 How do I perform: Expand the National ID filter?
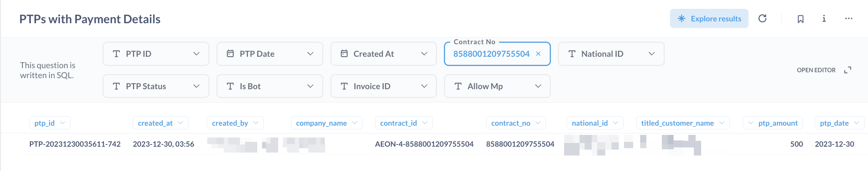[x=611, y=54]
